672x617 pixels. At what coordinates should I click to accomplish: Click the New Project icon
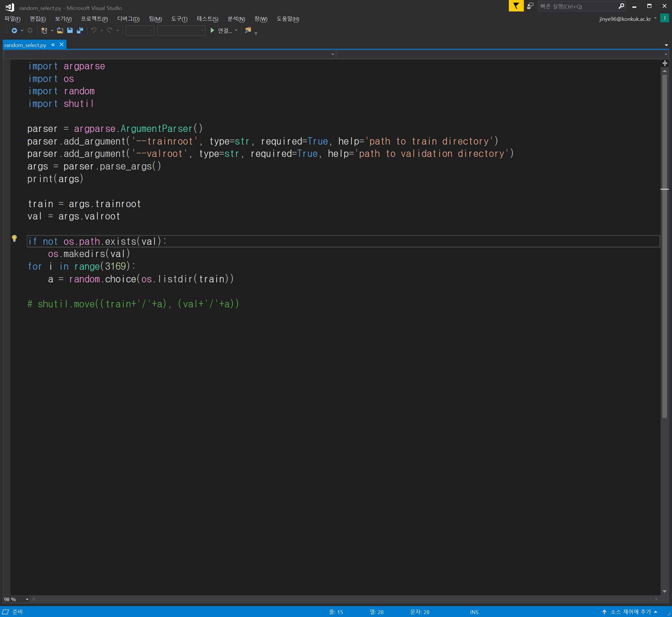tap(44, 31)
